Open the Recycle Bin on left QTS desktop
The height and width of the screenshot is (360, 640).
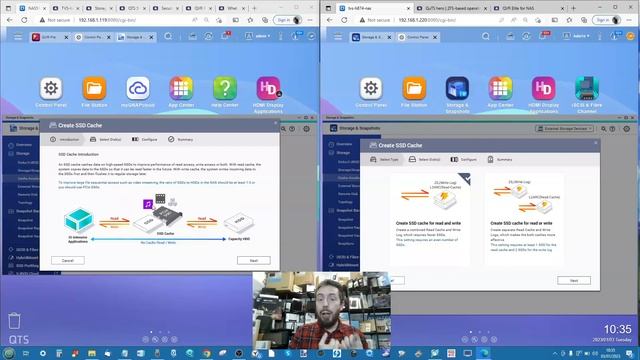14,321
